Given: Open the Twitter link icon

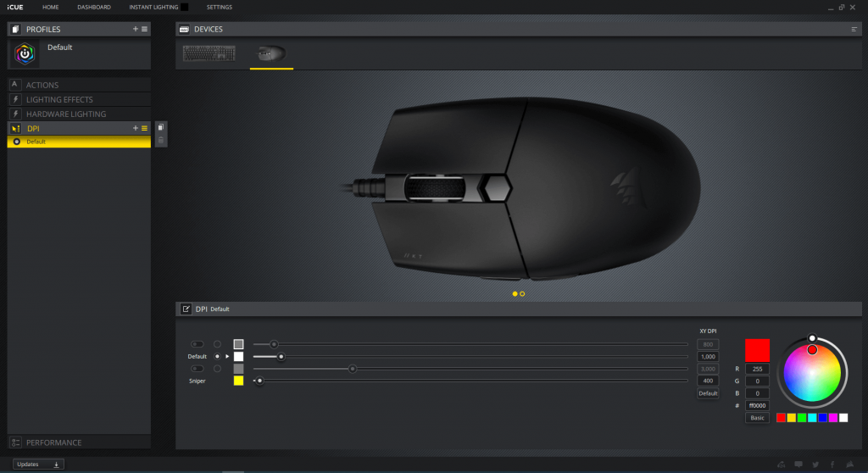Looking at the screenshot, I should coord(815,465).
